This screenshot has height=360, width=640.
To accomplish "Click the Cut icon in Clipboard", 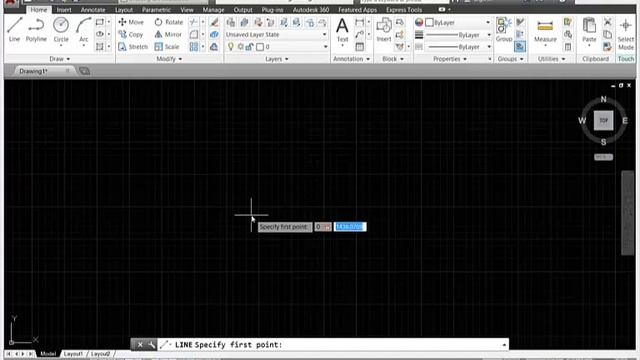I will (608, 22).
